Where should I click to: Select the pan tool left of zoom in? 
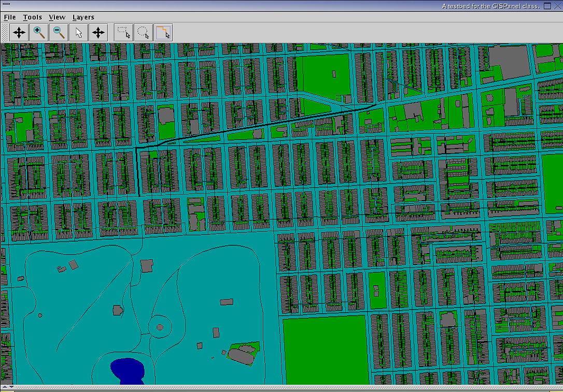tap(19, 33)
